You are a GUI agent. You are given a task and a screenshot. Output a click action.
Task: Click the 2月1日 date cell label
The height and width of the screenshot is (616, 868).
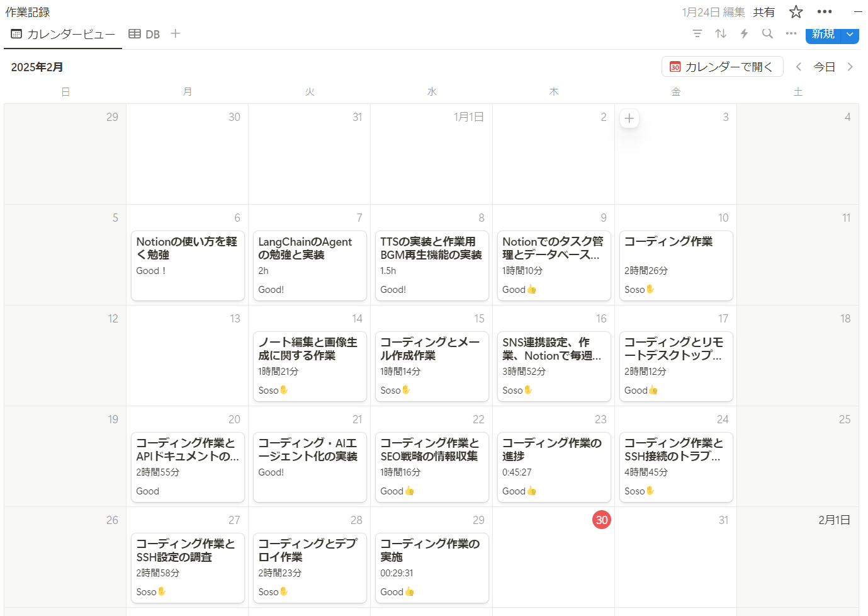pos(834,520)
